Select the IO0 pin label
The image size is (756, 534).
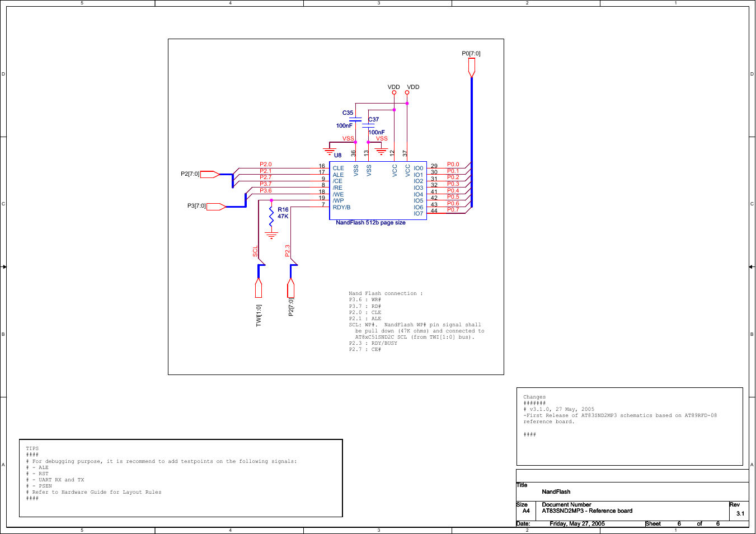(x=419, y=168)
